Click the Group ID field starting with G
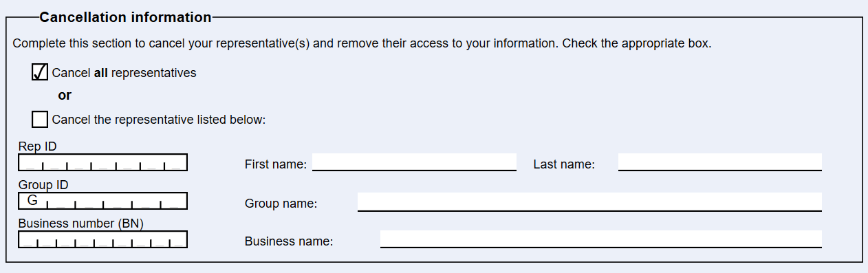 [102, 201]
